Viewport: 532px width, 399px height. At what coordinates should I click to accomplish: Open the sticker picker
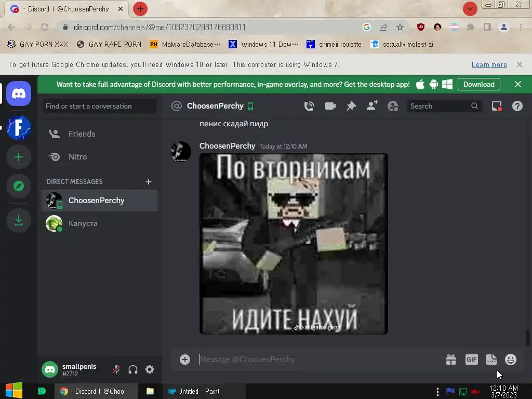click(491, 360)
